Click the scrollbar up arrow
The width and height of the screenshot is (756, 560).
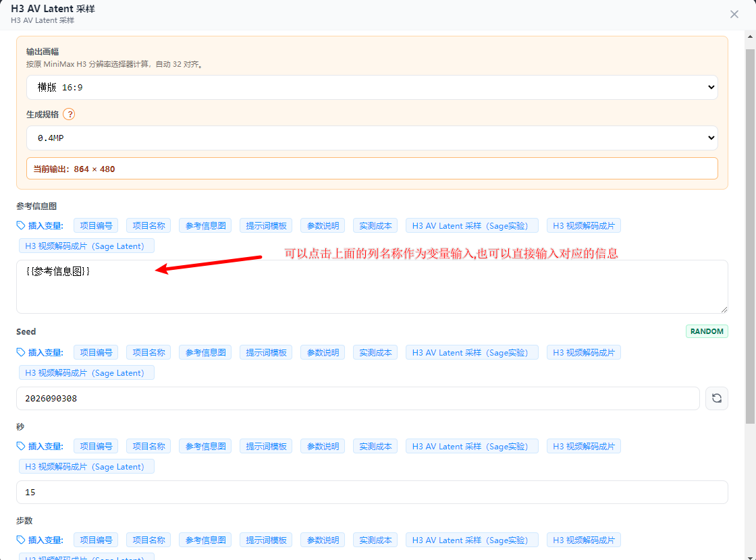coord(750,36)
